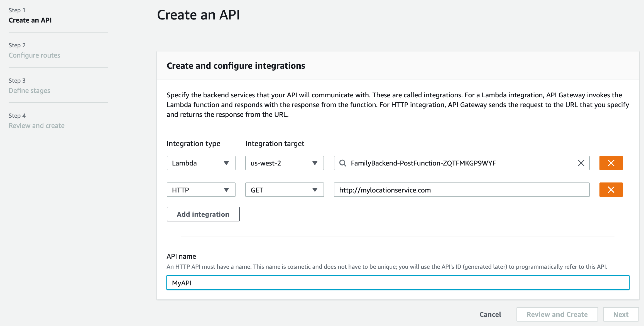644x326 pixels.
Task: Clear the Lambda function search field
Action: (581, 163)
